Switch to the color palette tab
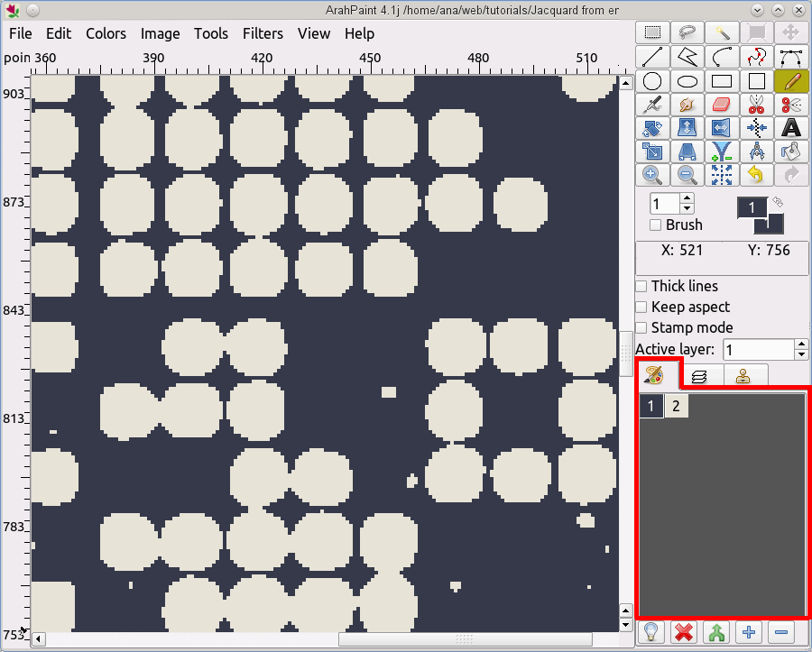Image resolution: width=812 pixels, height=652 pixels. click(x=654, y=375)
